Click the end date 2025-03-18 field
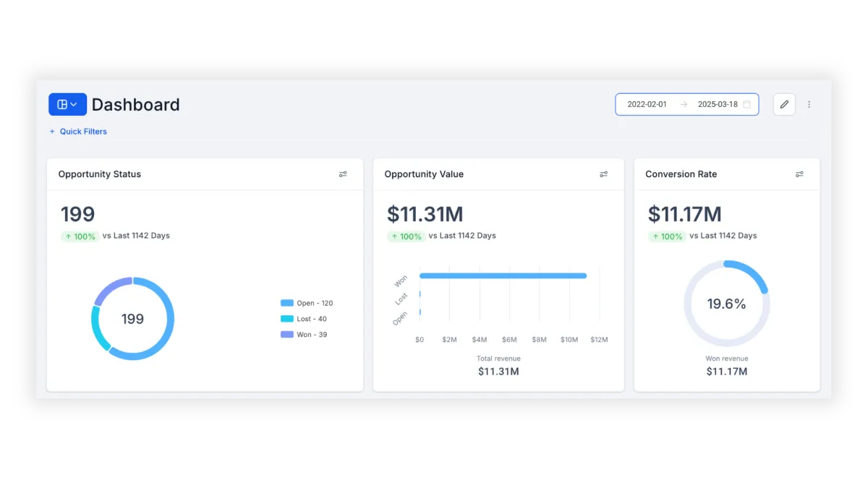Image resolution: width=868 pixels, height=488 pixels. pyautogui.click(x=718, y=104)
